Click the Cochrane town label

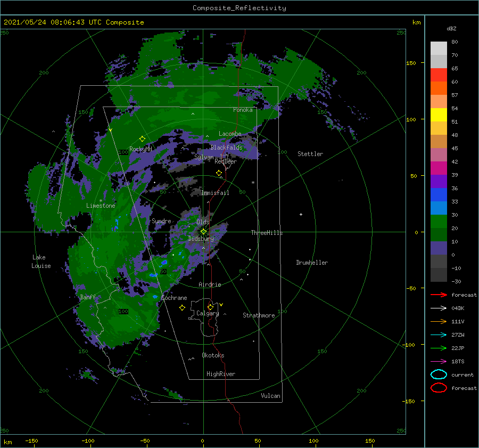pos(174,298)
